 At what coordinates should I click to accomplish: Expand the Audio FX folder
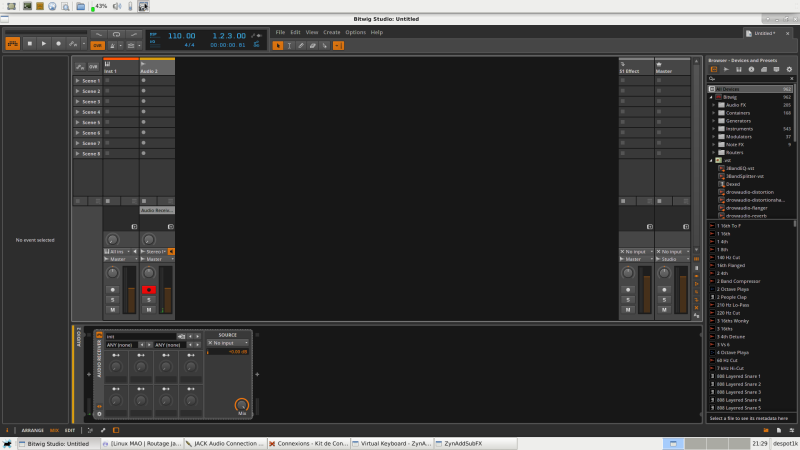pos(714,105)
